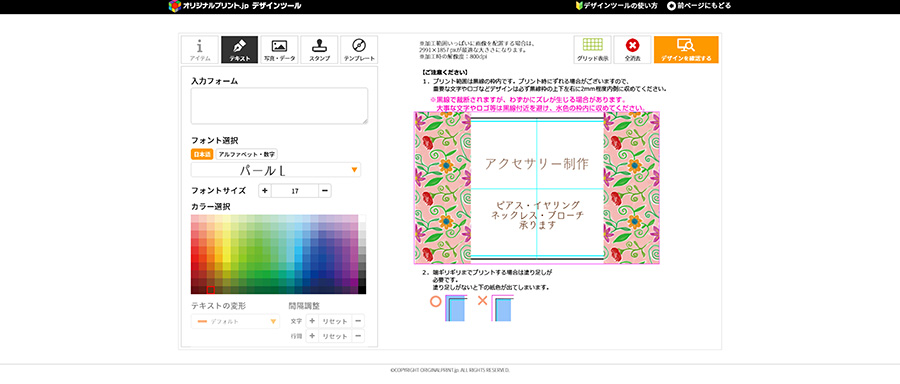Click the font size value field 17
Viewport: 900px width, 384px height.
(295, 191)
